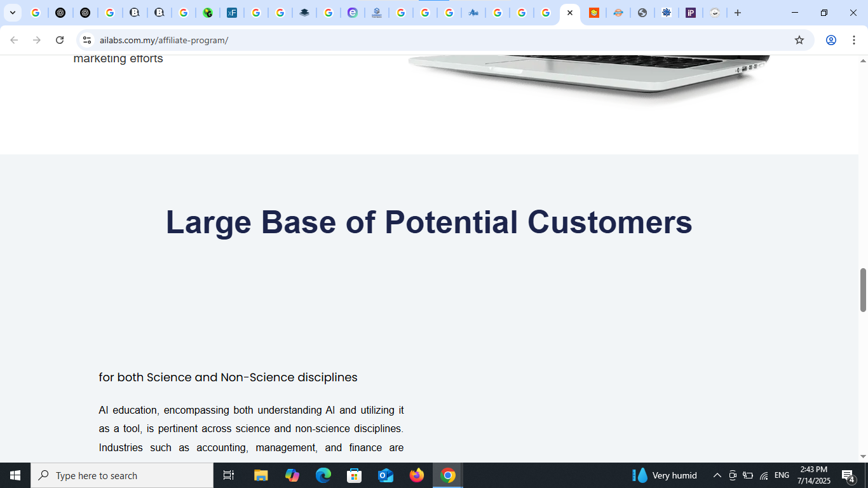Switch to the round seal emblem tab
Screen dimensions: 868x488
[x=715, y=13]
